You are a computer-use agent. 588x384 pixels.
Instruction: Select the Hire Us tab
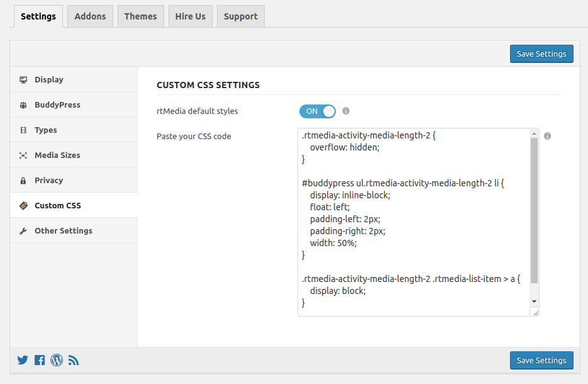[190, 16]
